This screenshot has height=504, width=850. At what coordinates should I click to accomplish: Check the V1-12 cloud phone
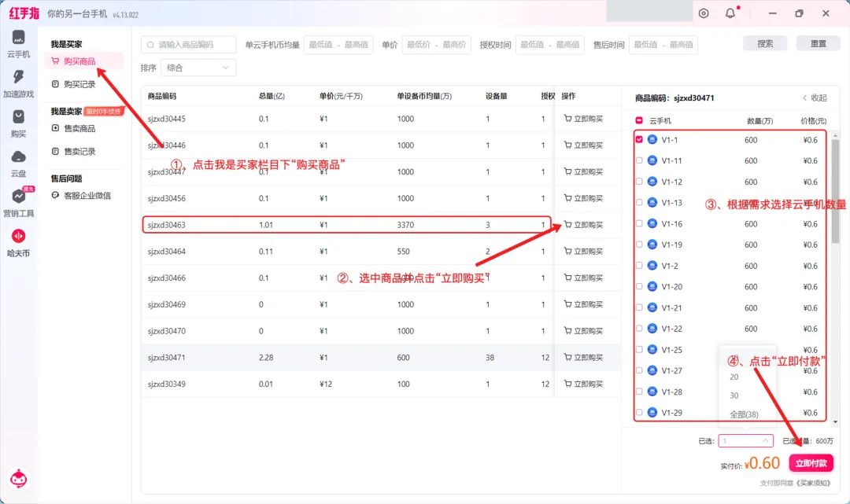tap(639, 182)
